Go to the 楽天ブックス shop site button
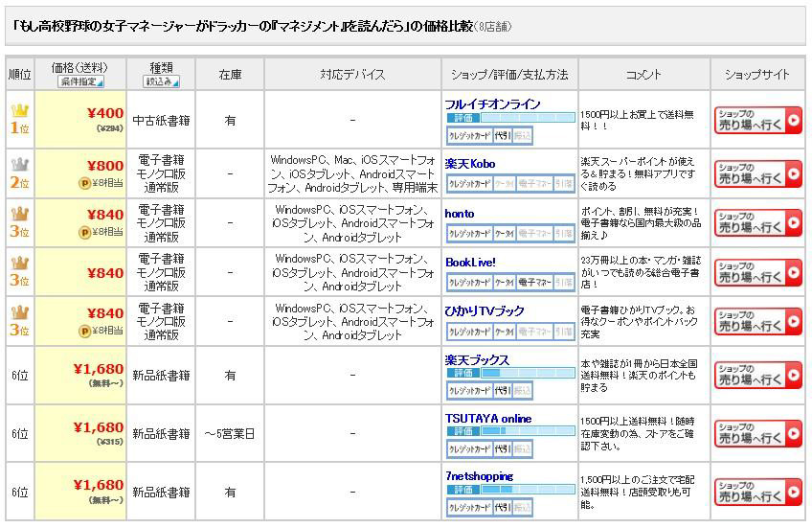 pos(758,375)
